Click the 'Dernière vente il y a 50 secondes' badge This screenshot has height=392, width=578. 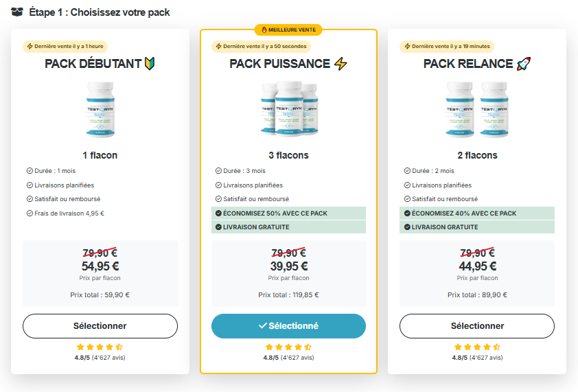(262, 47)
